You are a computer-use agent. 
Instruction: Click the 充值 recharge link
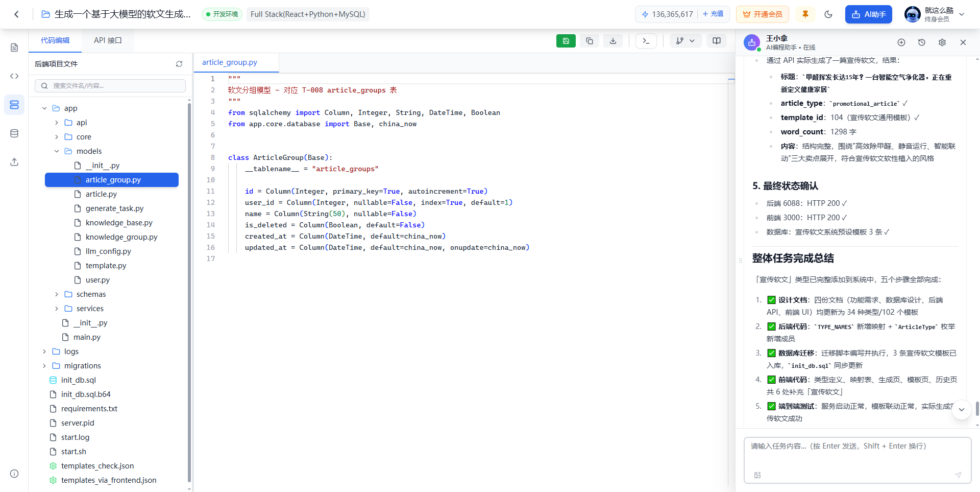click(713, 14)
